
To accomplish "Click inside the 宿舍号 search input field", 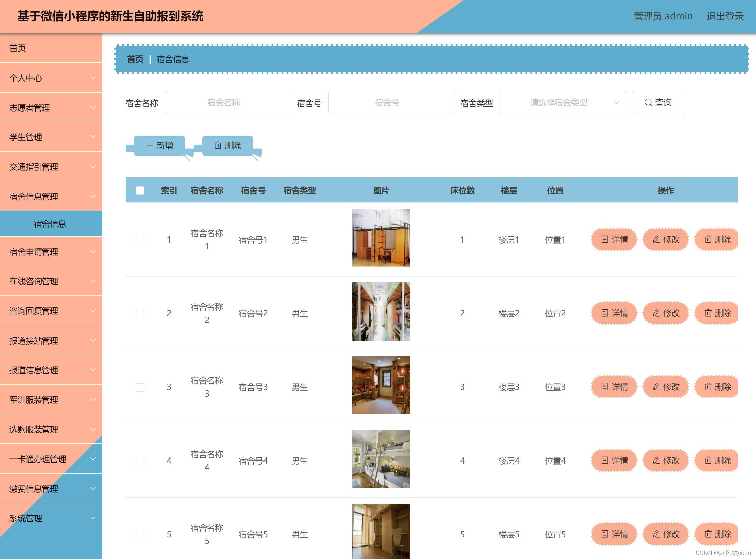I will pos(391,102).
